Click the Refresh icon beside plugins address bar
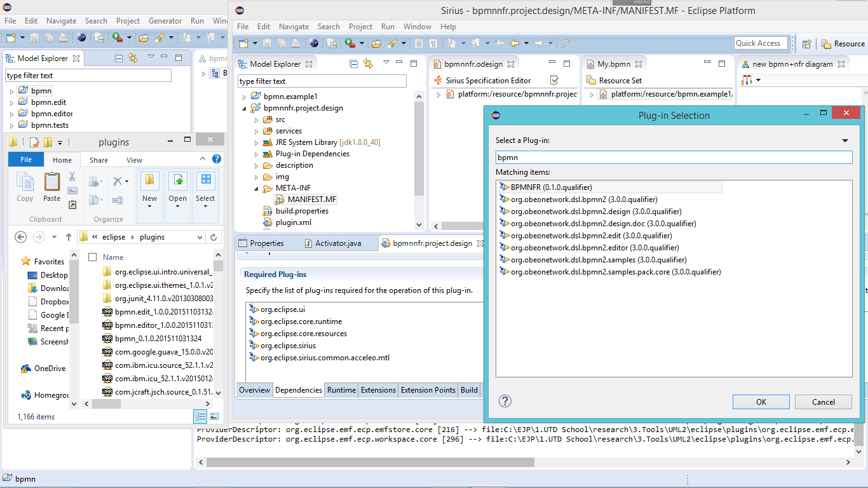Image resolution: width=868 pixels, height=488 pixels. pyautogui.click(x=215, y=237)
